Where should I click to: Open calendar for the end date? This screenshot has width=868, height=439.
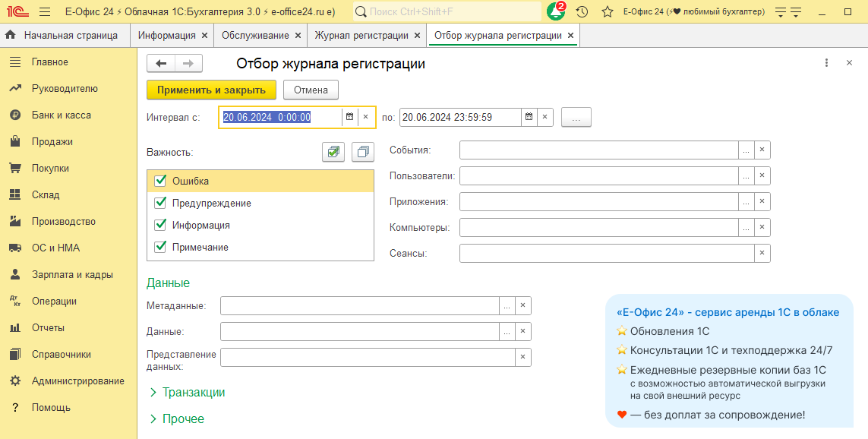click(529, 117)
